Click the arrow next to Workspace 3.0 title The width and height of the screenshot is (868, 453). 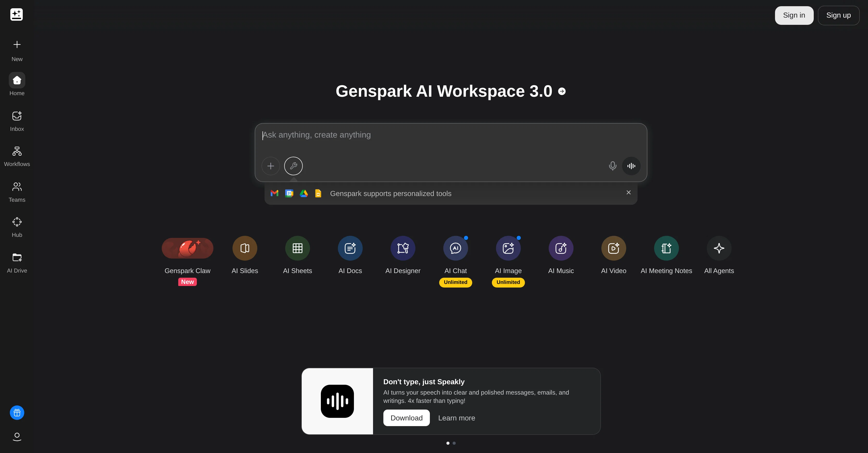(x=562, y=92)
